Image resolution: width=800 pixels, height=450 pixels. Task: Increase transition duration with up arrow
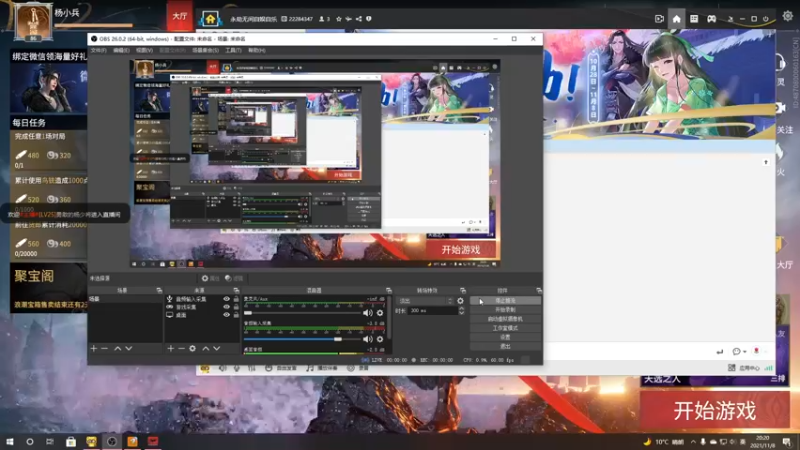(461, 308)
